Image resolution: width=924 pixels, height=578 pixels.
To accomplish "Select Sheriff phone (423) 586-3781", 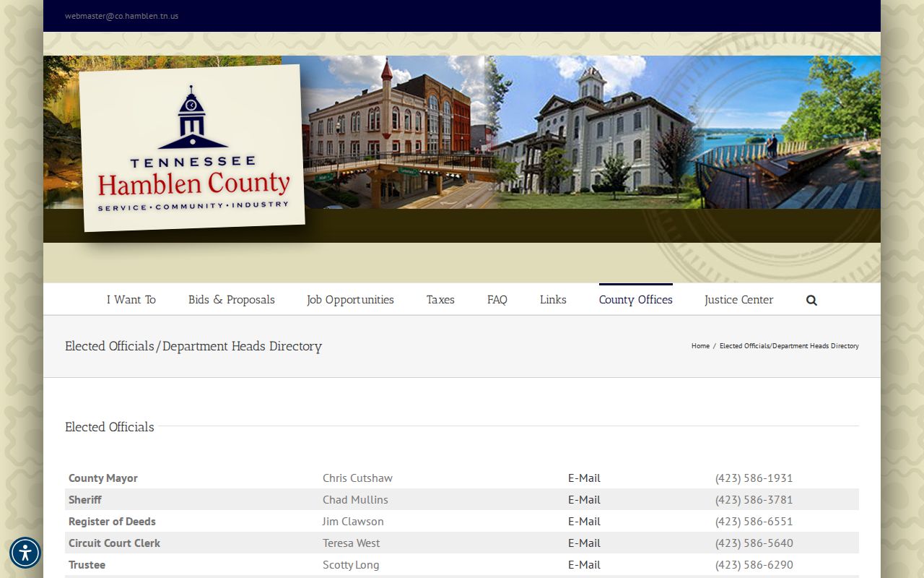I will (x=754, y=499).
